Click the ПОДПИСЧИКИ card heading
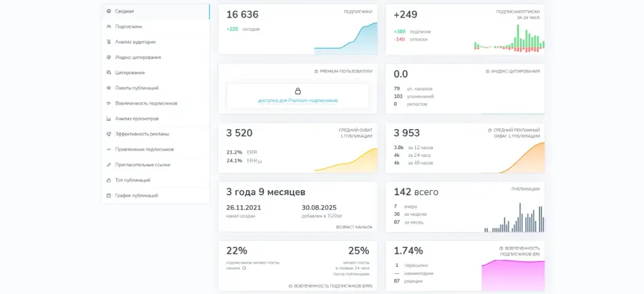The width and height of the screenshot is (644, 294). (x=358, y=12)
